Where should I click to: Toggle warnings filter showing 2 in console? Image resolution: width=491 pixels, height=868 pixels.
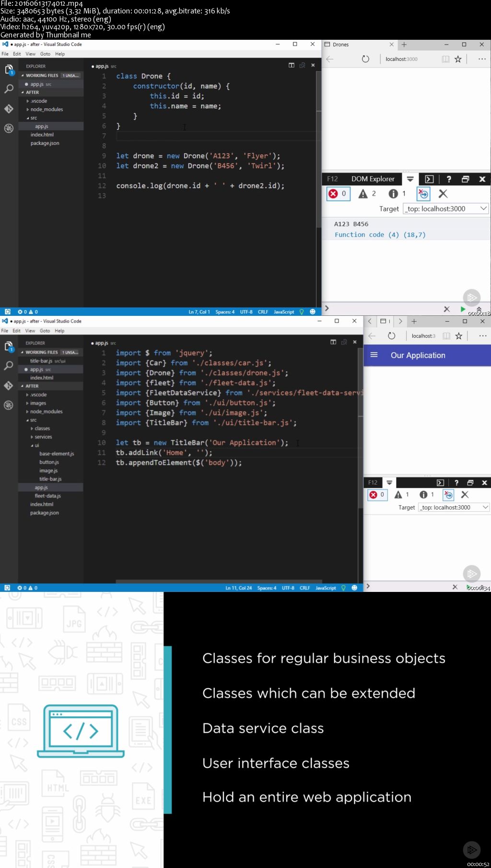(367, 194)
